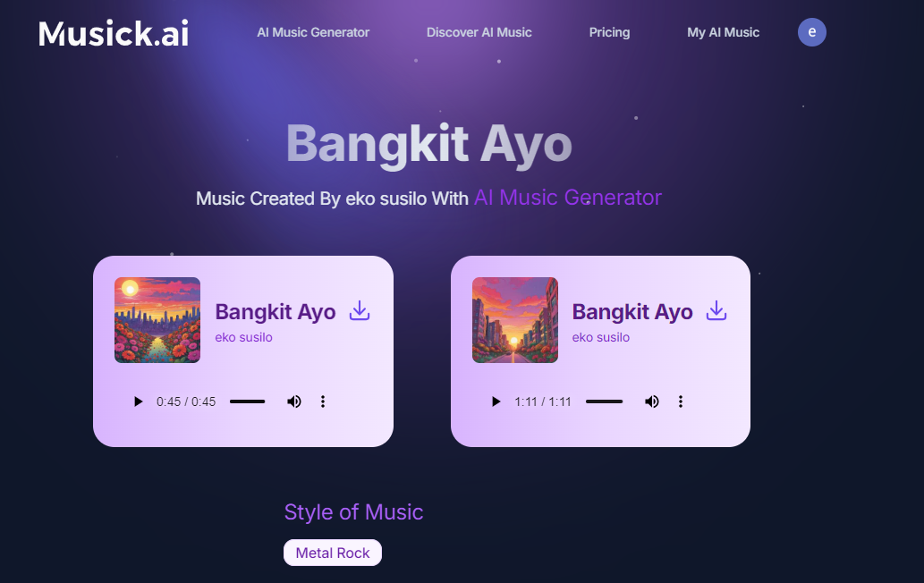Download the second Bangkit Ayo track
The width and height of the screenshot is (924, 583).
coord(716,310)
